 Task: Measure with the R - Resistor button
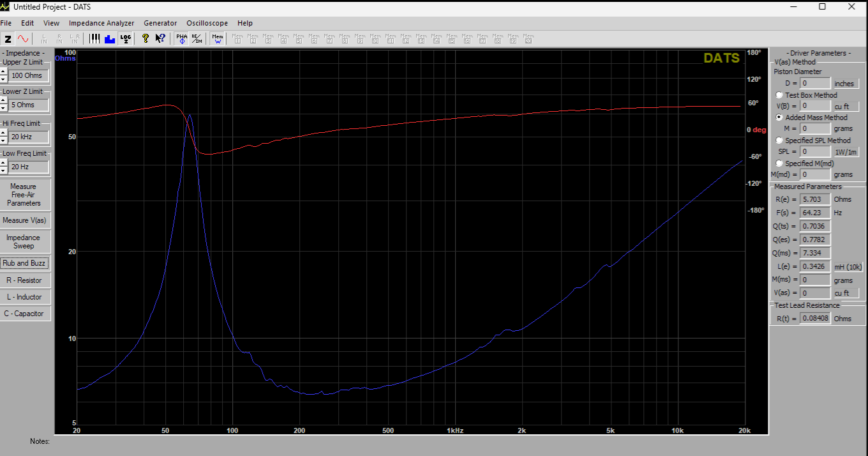(24, 280)
